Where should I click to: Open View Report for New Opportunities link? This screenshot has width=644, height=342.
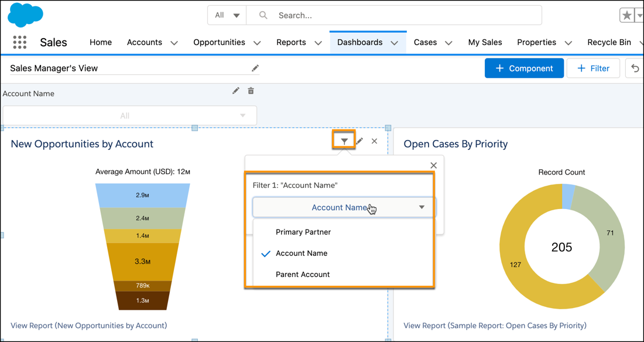(89, 325)
